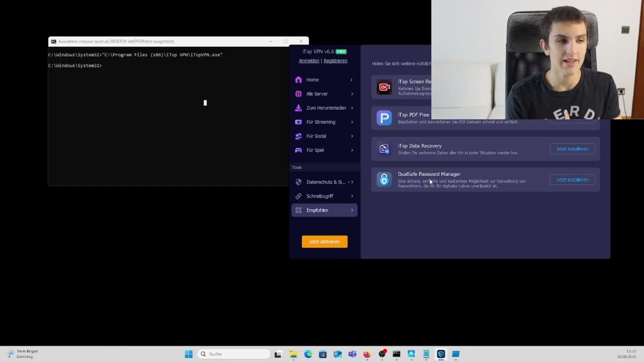Maximize the cmd.exe window
The image size is (644, 362).
tap(286, 41)
